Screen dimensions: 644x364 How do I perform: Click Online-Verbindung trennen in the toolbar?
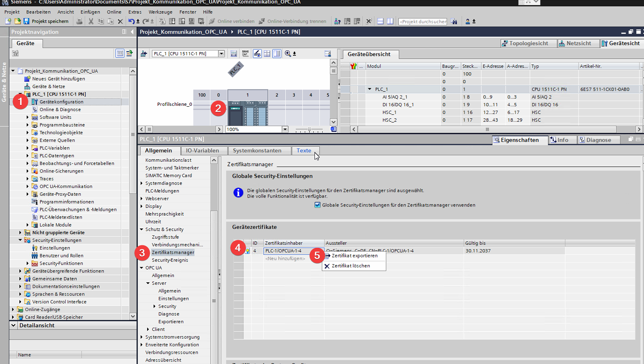click(x=293, y=21)
